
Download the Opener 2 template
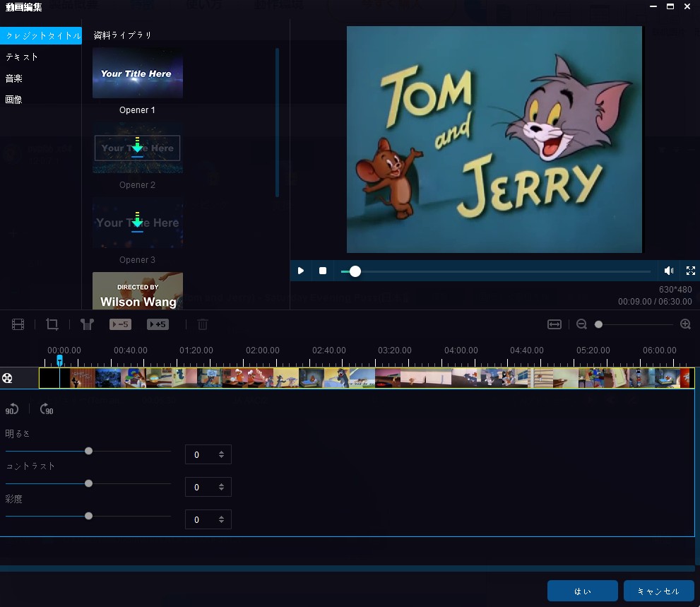(x=138, y=147)
